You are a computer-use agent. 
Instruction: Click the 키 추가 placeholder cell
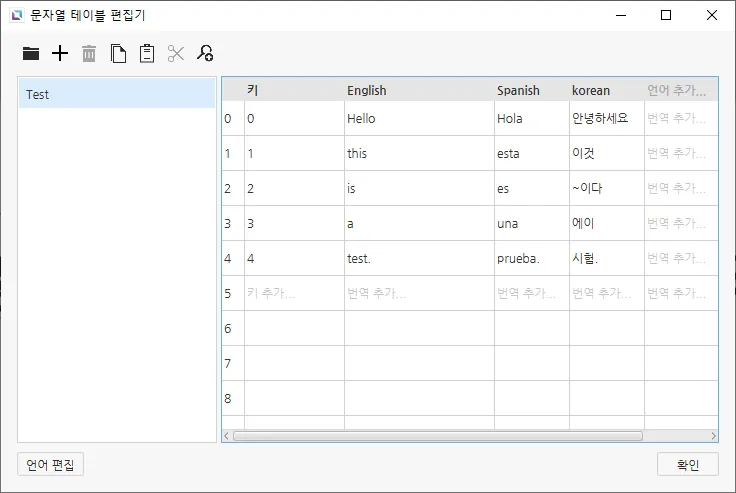pos(271,293)
